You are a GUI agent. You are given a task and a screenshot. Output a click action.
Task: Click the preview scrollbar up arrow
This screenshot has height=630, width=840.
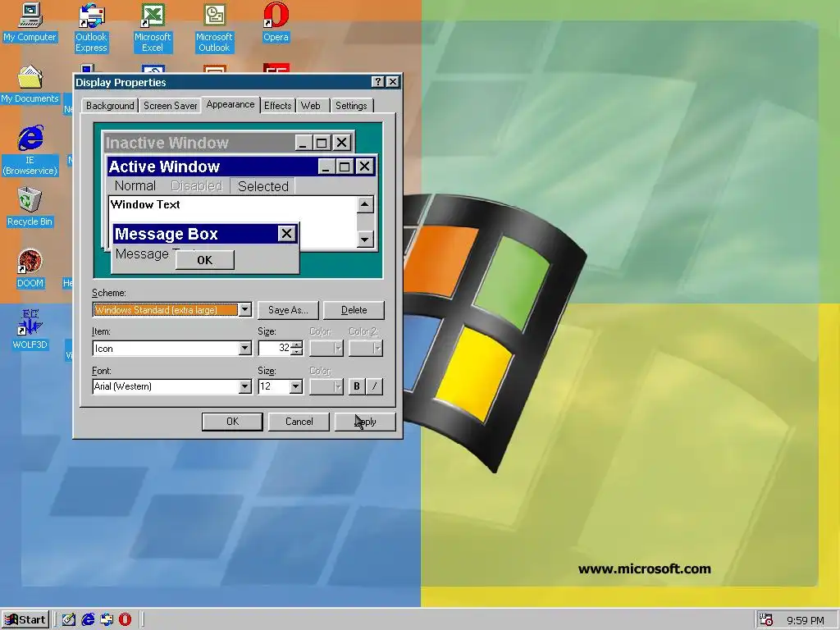tap(365, 204)
